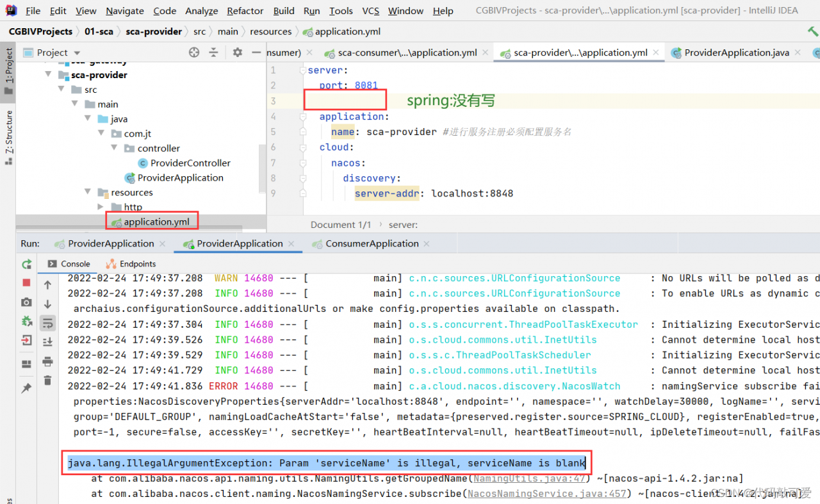This screenshot has height=504, width=820.
Task: Switch to sca-consumer application.yml tab
Action: pos(407,53)
